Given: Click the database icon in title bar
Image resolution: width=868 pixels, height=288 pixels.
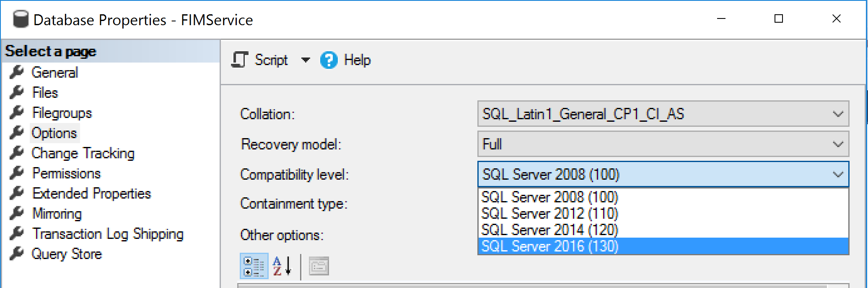Looking at the screenshot, I should 20,20.
